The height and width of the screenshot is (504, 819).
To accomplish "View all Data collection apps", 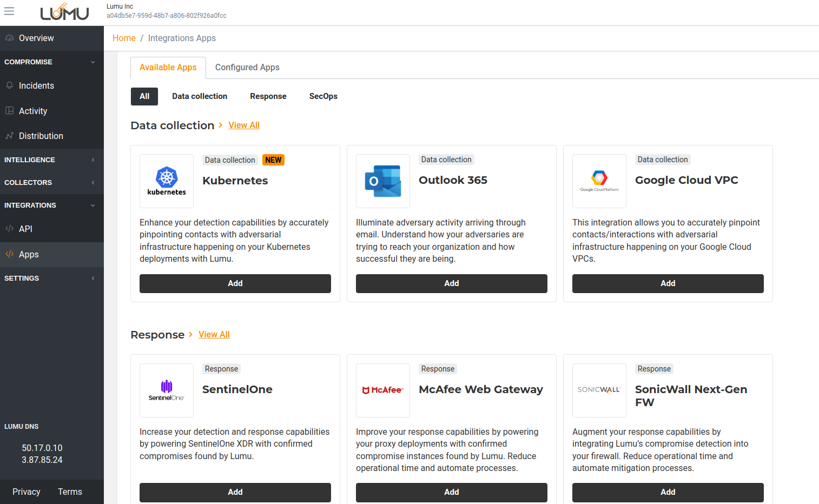I will click(x=244, y=125).
